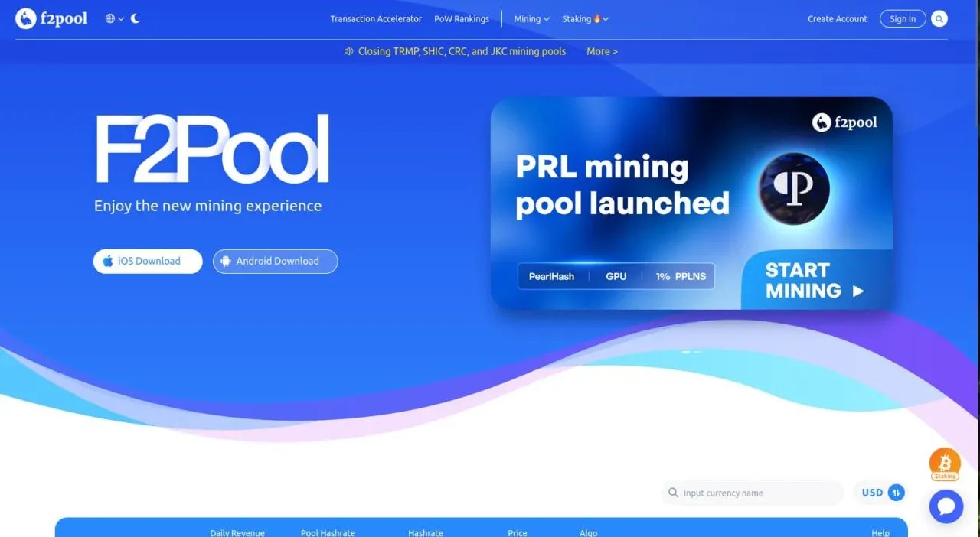Screen dimensions: 980x537
Task: Click the Bitcoin Staking floating icon
Action: tap(945, 464)
